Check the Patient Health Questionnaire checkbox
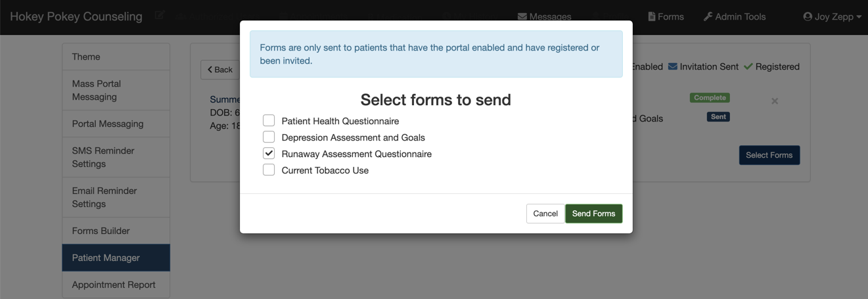The width and height of the screenshot is (868, 299). pos(269,121)
